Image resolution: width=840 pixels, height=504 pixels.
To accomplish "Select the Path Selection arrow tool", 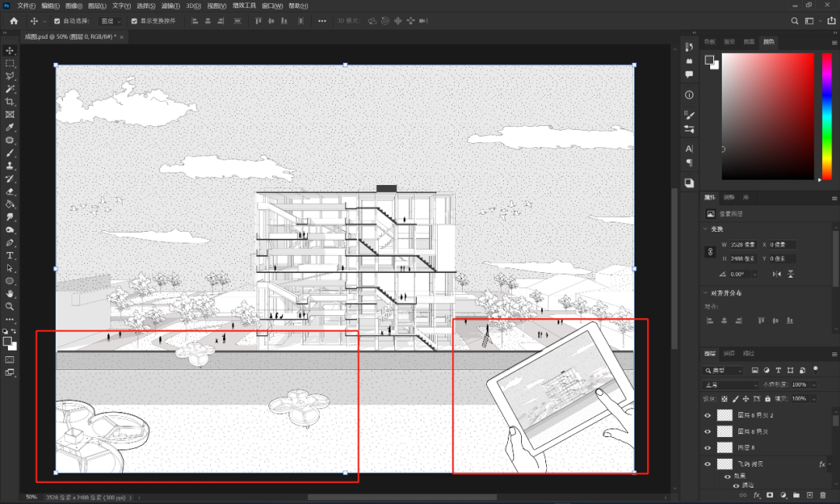I will pyautogui.click(x=9, y=268).
